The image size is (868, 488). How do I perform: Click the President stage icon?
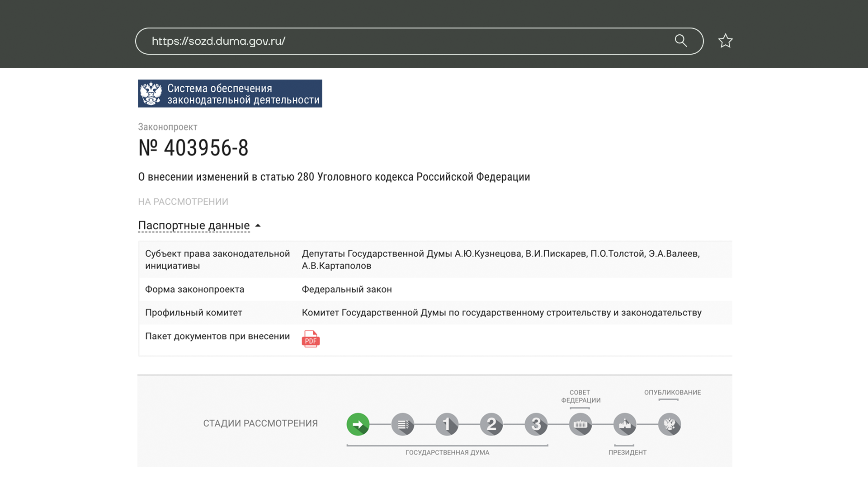[x=625, y=424]
